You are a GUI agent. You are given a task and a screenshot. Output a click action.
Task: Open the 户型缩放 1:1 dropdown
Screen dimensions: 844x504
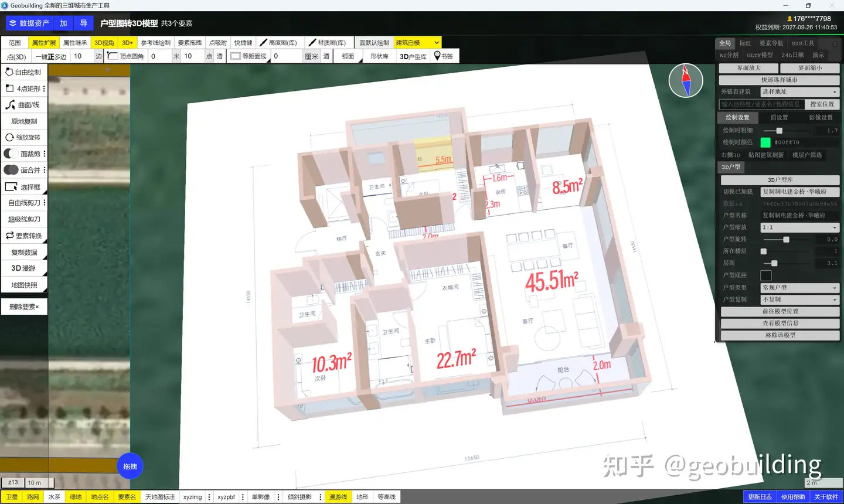coord(799,227)
